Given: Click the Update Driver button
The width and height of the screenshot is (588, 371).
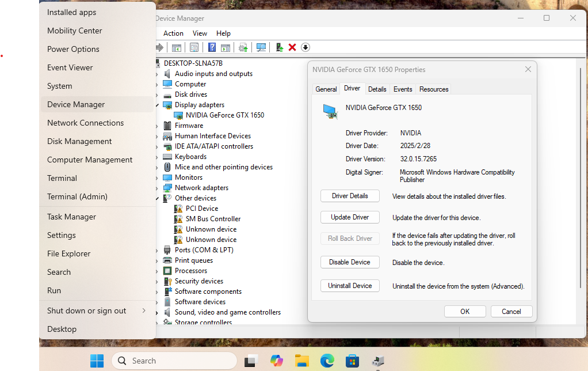Looking at the screenshot, I should click(x=350, y=217).
